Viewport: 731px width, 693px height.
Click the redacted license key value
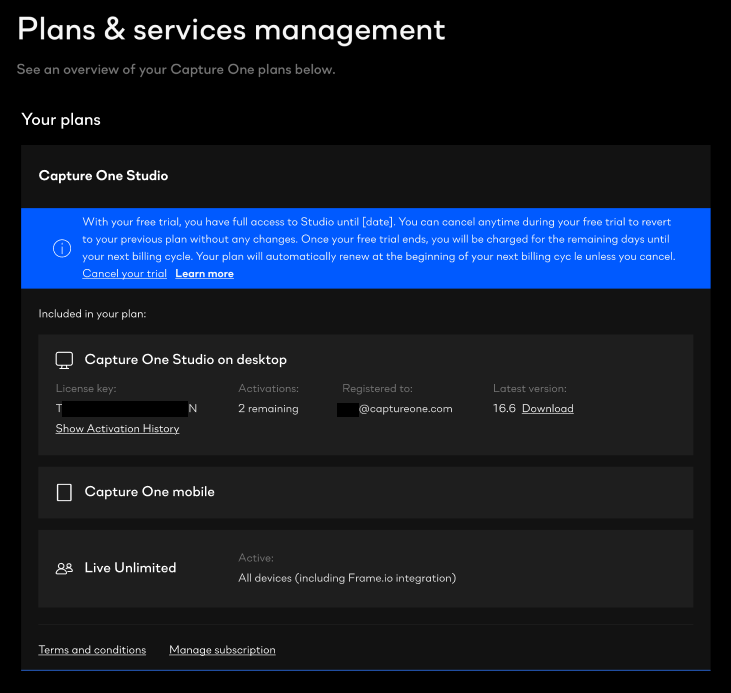click(x=126, y=409)
